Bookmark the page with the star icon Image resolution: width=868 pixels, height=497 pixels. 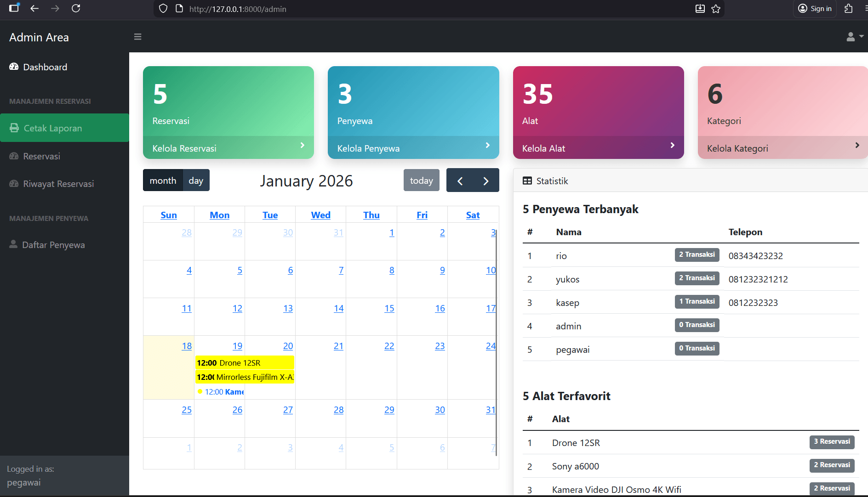[x=716, y=9]
